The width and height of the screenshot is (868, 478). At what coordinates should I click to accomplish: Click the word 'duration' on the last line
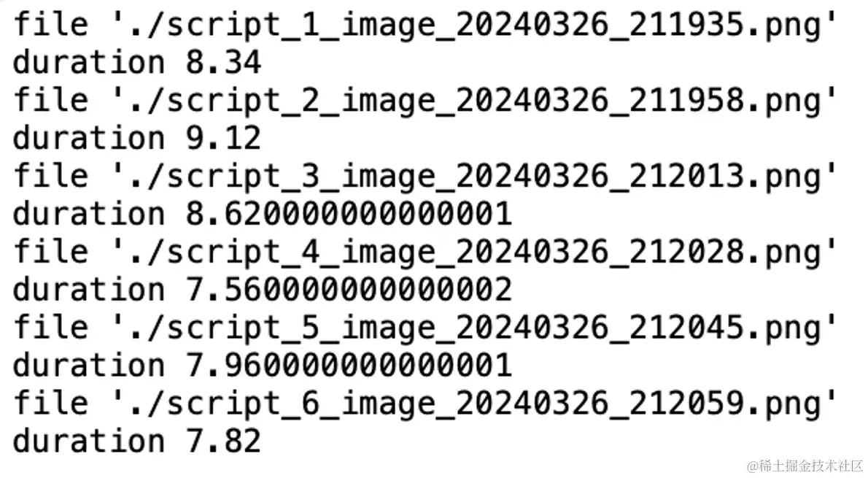coord(88,441)
